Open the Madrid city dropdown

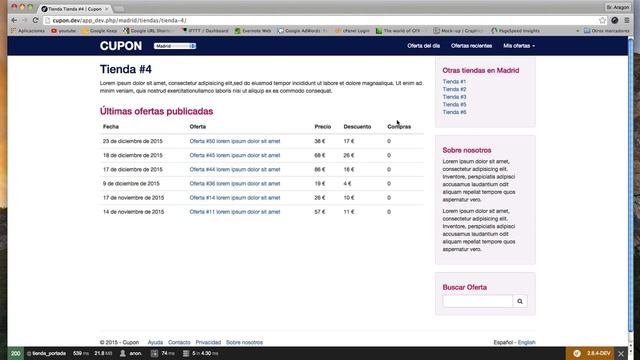175,46
